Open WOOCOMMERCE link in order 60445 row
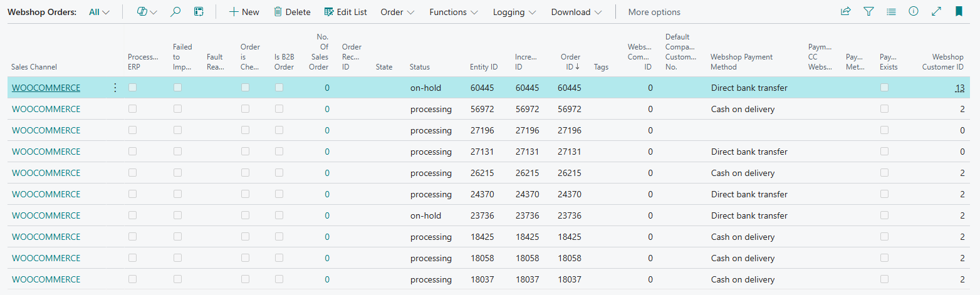Image resolution: width=980 pixels, height=295 pixels. tap(46, 88)
